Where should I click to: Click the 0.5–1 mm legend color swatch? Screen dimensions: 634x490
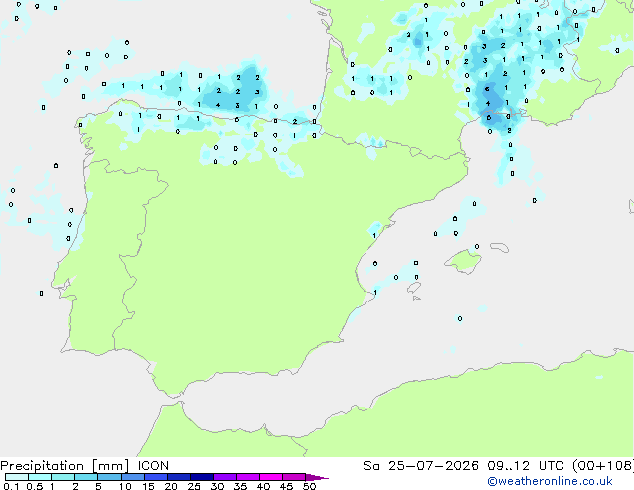point(40,477)
